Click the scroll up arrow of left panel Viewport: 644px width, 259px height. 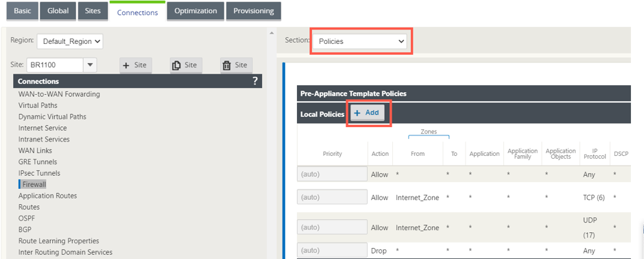[x=271, y=32]
